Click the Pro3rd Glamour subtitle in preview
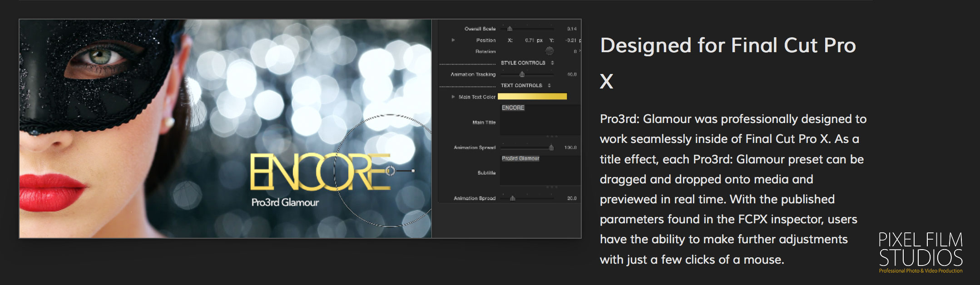The width and height of the screenshot is (980, 285). pyautogui.click(x=285, y=202)
